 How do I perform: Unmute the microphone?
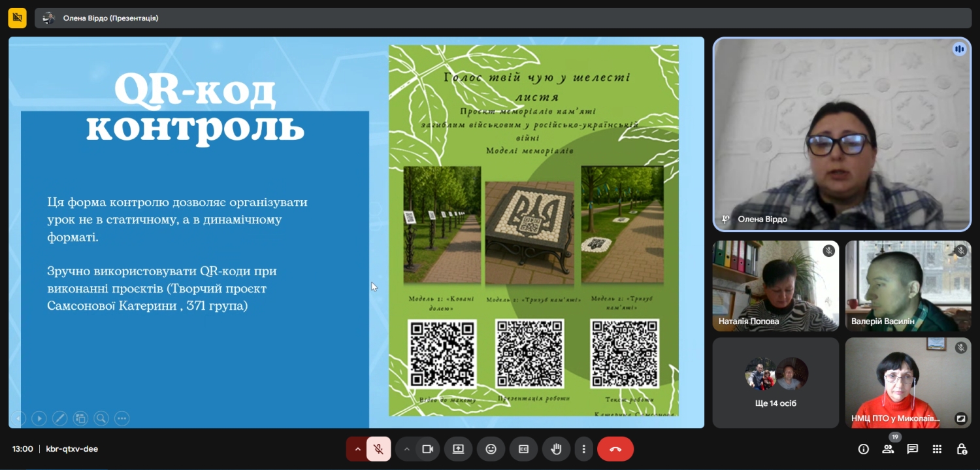378,449
